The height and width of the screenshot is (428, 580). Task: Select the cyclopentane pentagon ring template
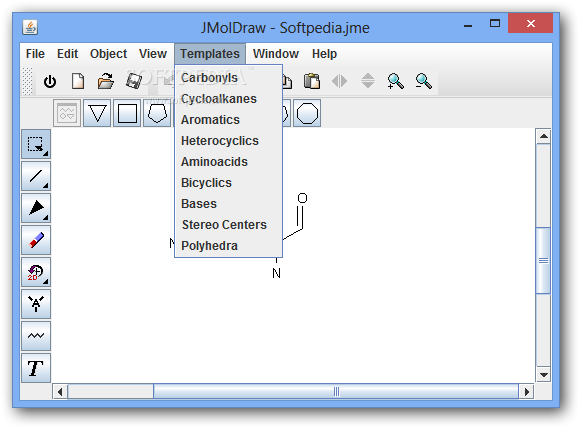click(157, 113)
